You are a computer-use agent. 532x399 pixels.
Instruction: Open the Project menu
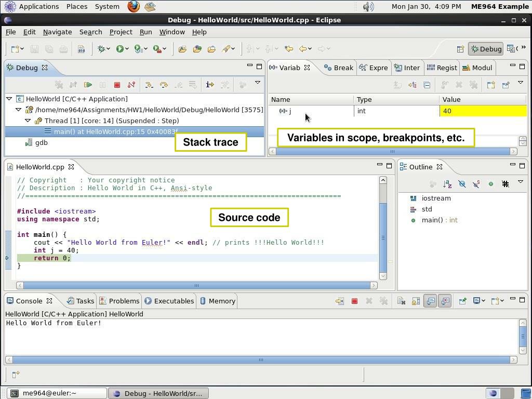121,32
